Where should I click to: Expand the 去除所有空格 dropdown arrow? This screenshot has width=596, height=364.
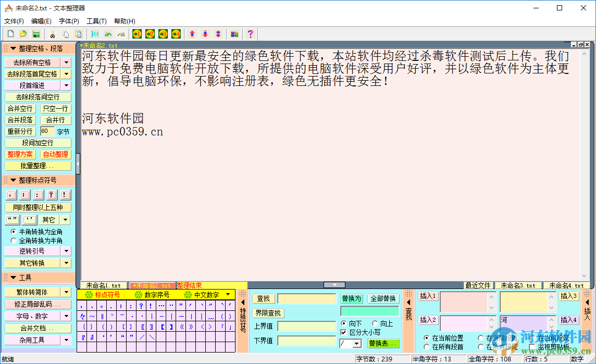[65, 61]
